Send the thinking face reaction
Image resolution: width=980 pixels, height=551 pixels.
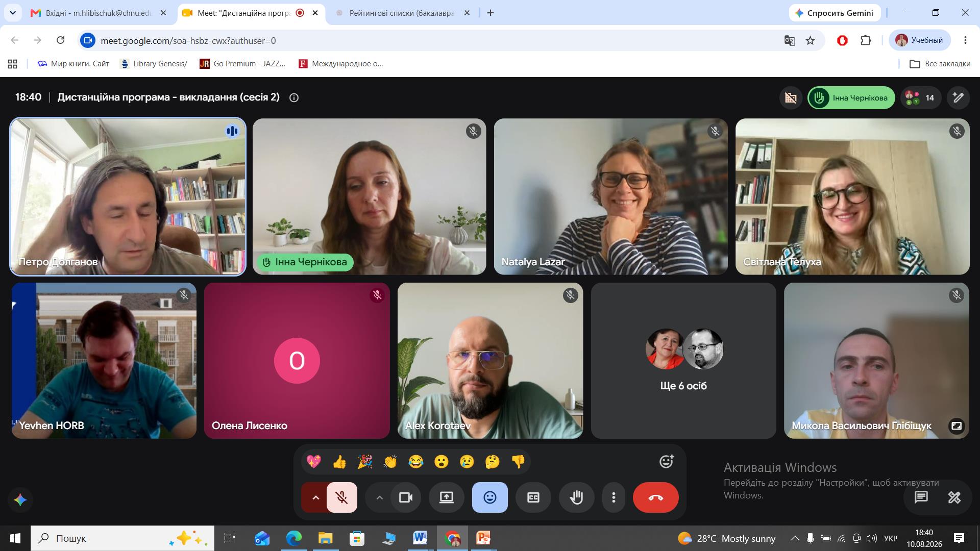tap(492, 462)
